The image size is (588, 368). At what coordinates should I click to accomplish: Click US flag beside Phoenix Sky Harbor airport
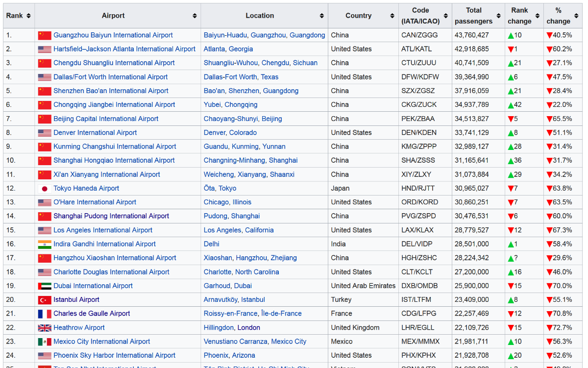[45, 356]
